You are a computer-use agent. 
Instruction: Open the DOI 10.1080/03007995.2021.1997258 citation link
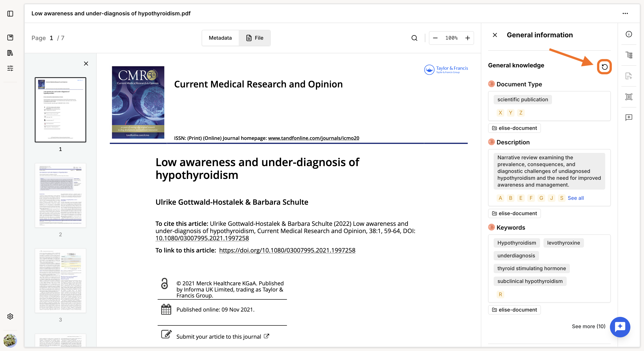(202, 238)
